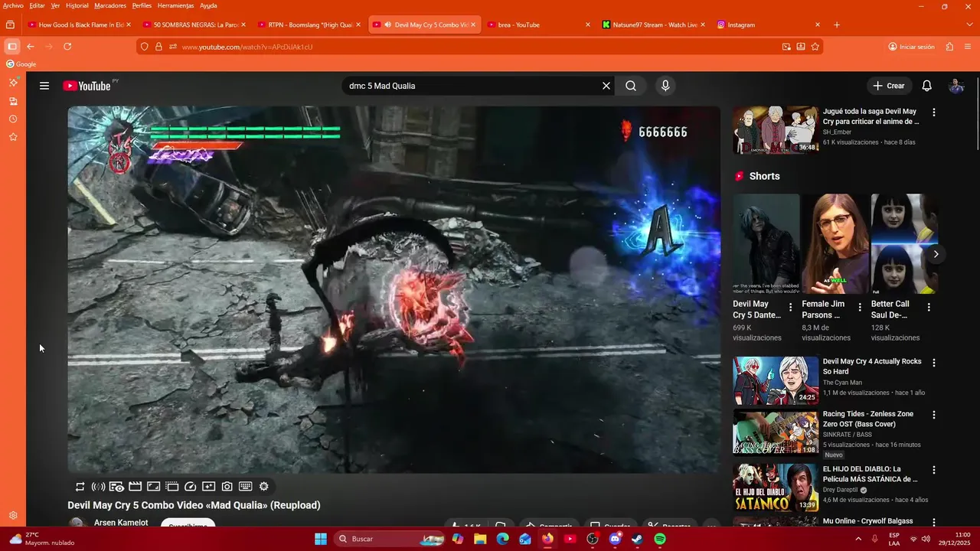The image size is (980, 551).
Task: Open keyboard shortcuts icon under video
Action: tap(246, 487)
